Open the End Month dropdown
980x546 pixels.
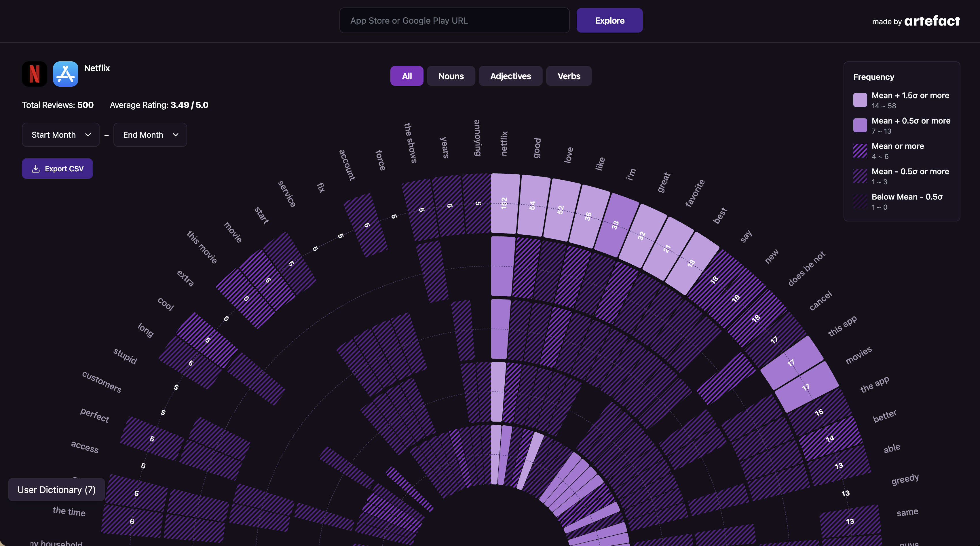[150, 135]
